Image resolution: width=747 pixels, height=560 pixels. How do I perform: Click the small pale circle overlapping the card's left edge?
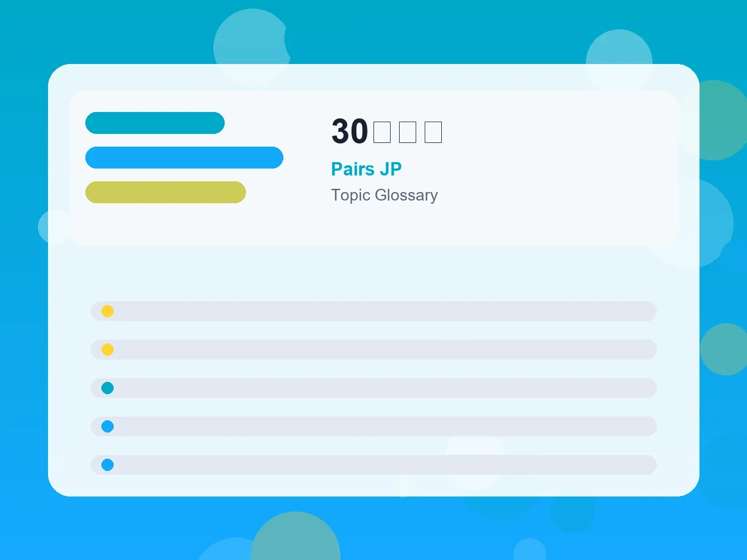[54, 227]
